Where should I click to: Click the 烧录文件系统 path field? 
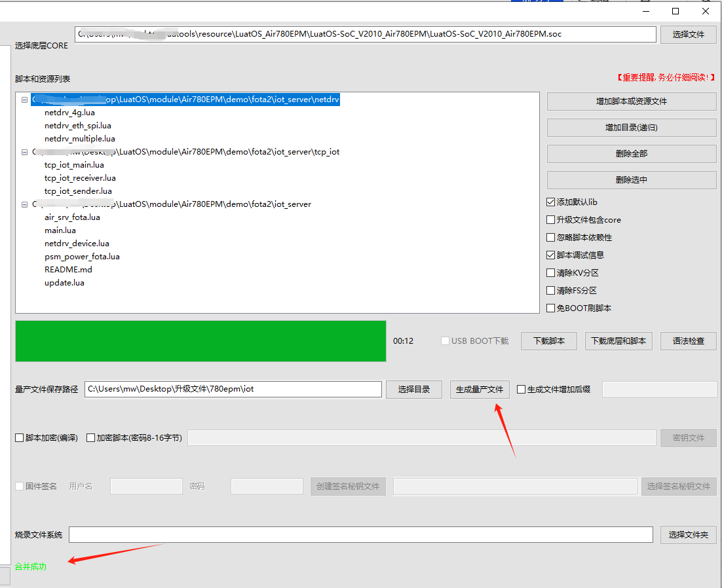point(361,534)
